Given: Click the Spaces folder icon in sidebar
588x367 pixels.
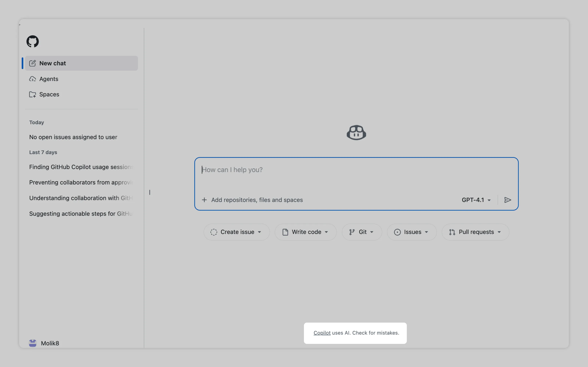Looking at the screenshot, I should point(33,95).
